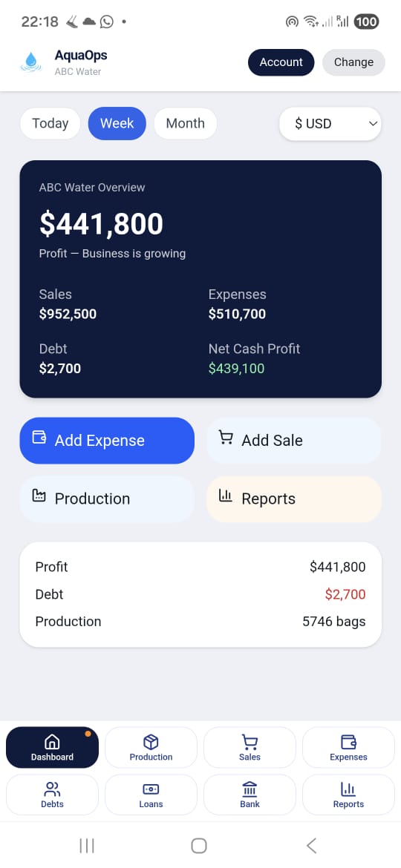Switch to the Bank bottom nav tab
This screenshot has height=868, width=401.
(x=250, y=795)
